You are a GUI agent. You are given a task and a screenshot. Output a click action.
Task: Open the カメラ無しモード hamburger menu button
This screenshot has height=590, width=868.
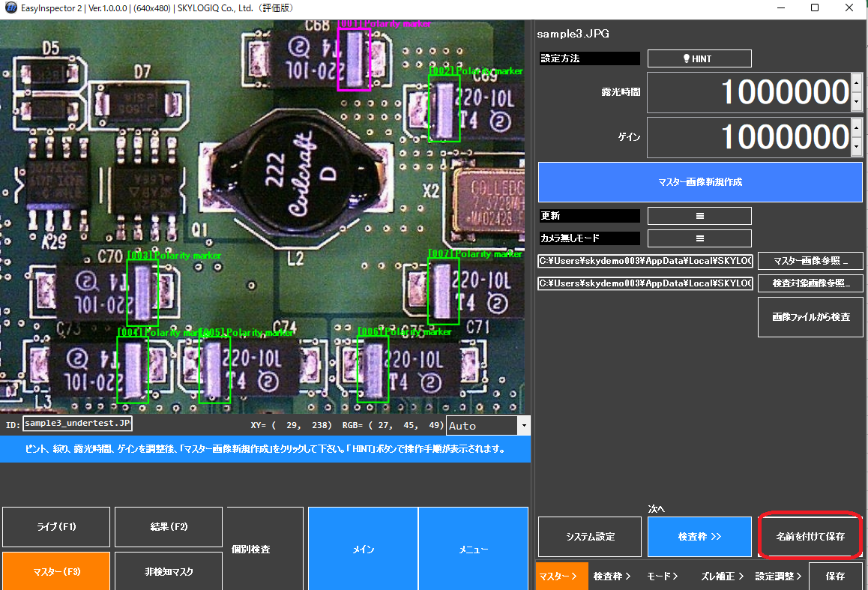click(x=699, y=238)
